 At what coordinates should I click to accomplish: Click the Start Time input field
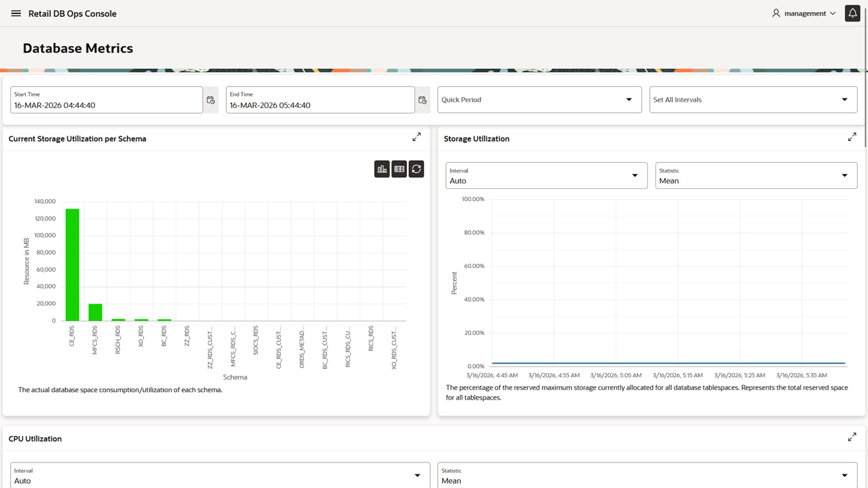click(x=107, y=100)
